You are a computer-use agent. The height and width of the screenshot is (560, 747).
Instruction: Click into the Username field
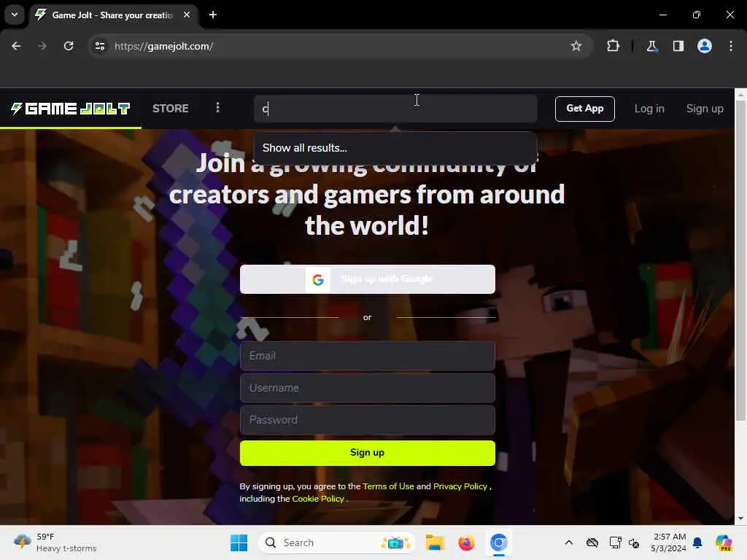click(x=368, y=388)
